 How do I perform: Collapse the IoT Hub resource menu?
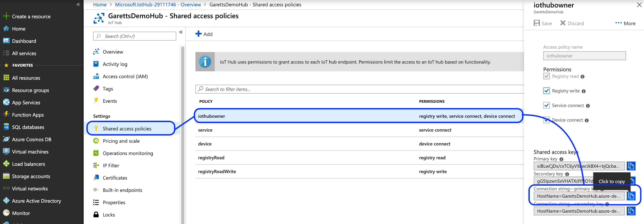[x=181, y=32]
